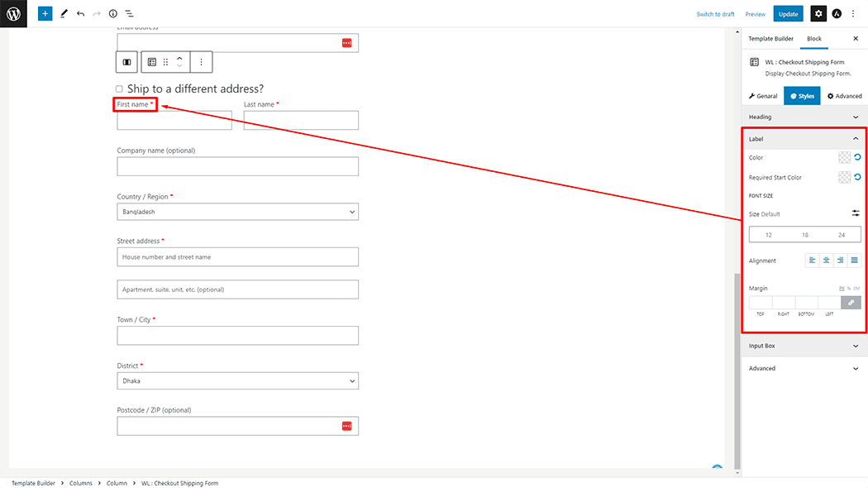
Task: Click the Update button
Action: point(788,14)
